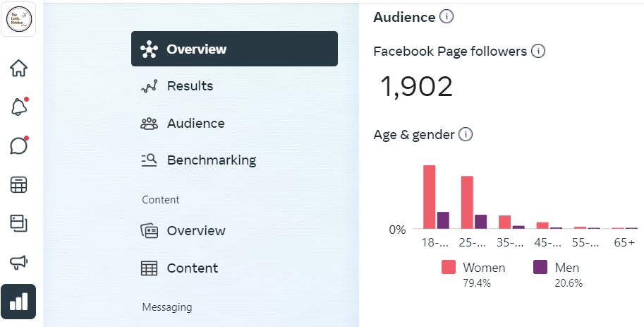The image size is (644, 327).
Task: Click the info icon beside Audience heading
Action: click(x=446, y=16)
